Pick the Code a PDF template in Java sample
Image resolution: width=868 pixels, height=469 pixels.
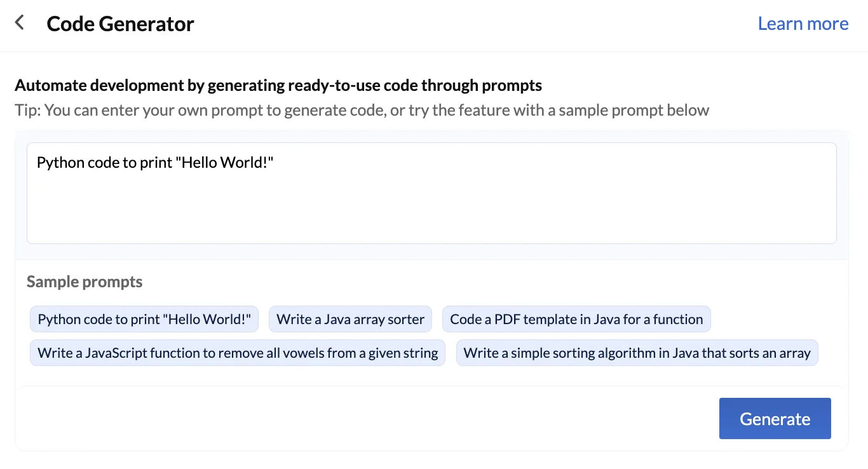576,319
